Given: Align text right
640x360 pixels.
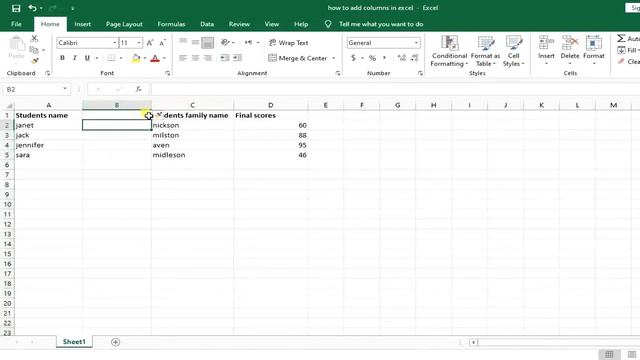Looking at the screenshot, I should pos(208,58).
